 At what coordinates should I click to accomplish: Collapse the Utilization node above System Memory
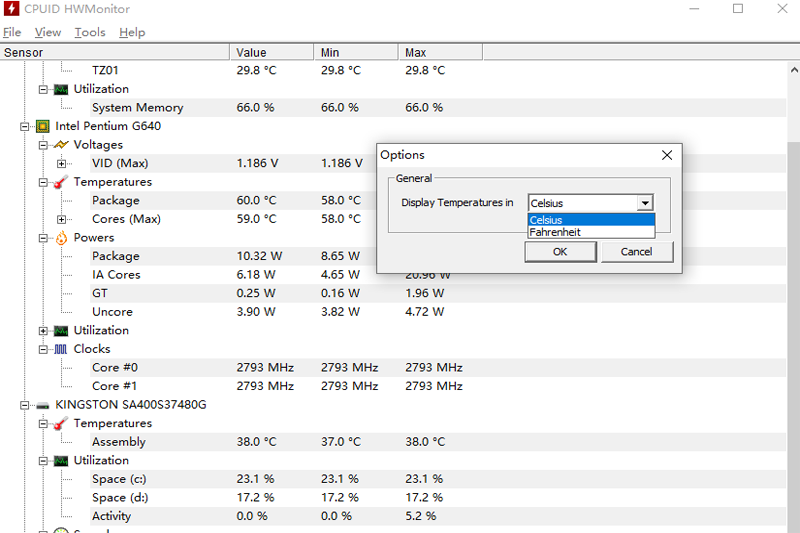click(x=43, y=90)
